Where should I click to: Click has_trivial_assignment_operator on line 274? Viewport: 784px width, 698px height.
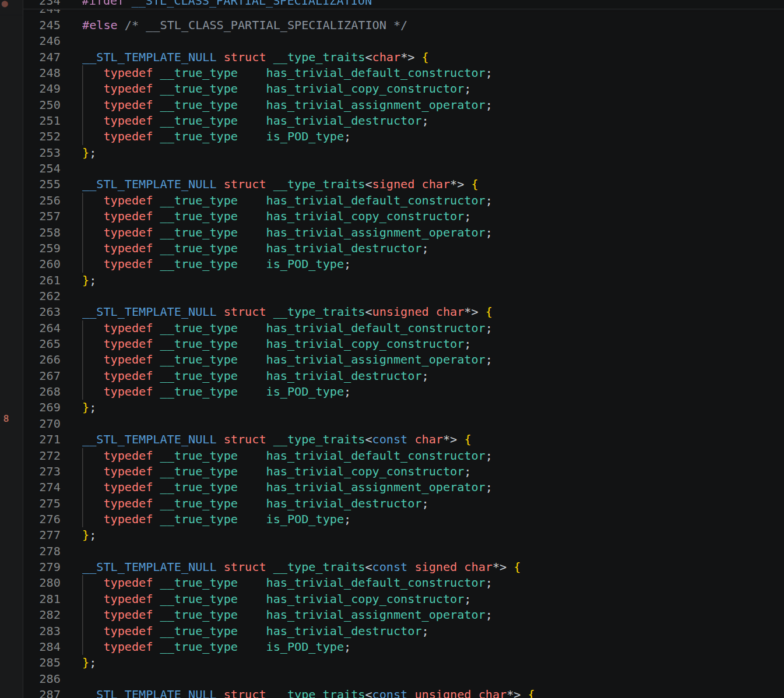(376, 488)
